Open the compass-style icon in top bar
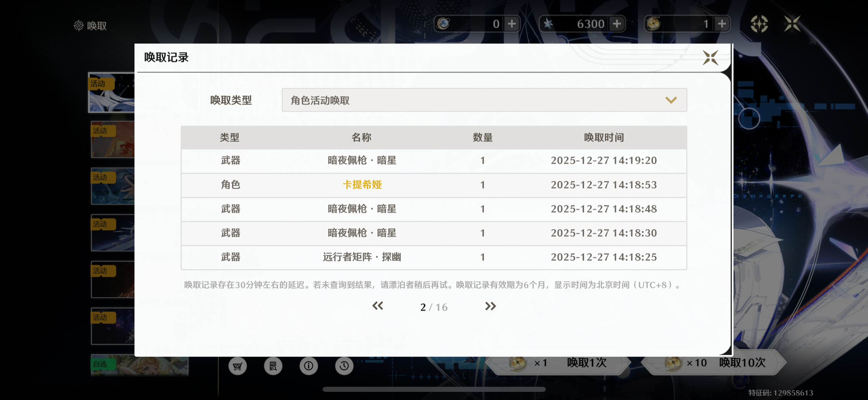 759,24
